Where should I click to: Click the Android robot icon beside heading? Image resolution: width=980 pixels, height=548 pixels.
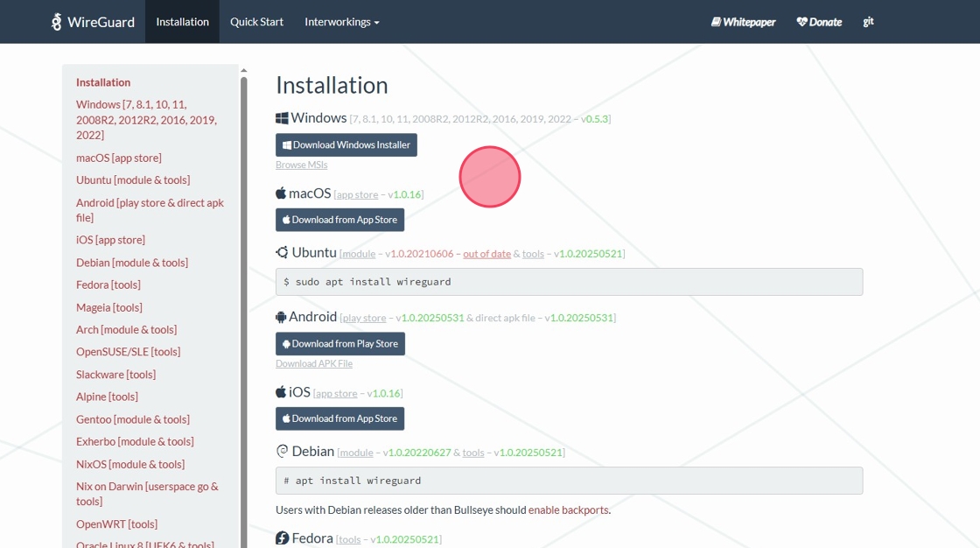(281, 317)
